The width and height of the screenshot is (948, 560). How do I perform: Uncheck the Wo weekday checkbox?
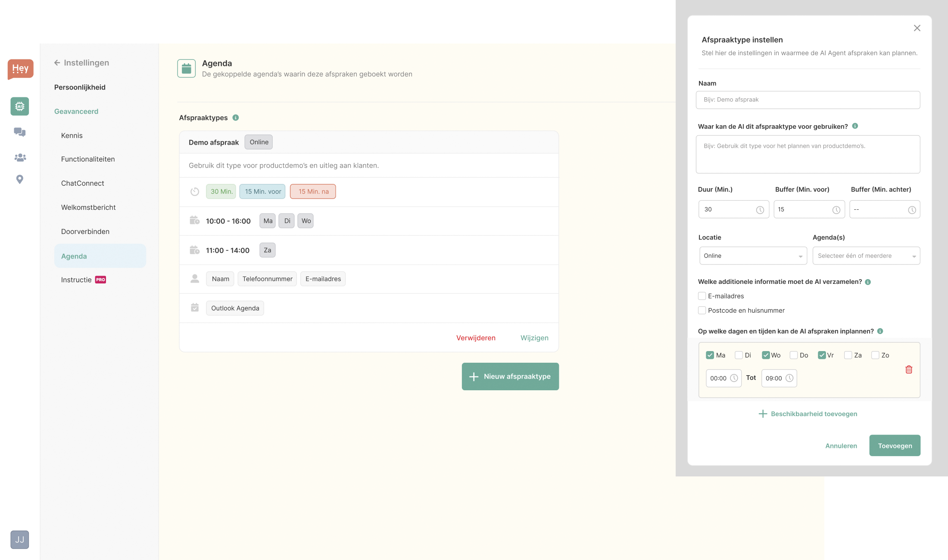[x=766, y=355]
